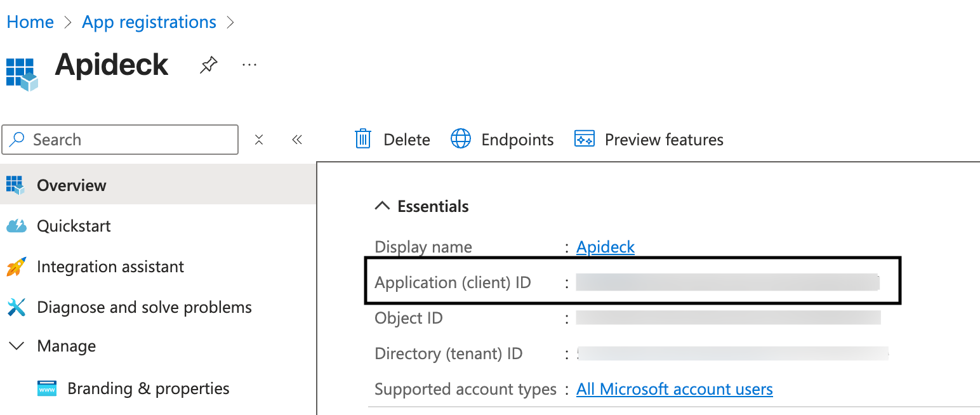980x415 pixels.
Task: Open the ellipsis menu next to Apideck
Action: click(249, 64)
